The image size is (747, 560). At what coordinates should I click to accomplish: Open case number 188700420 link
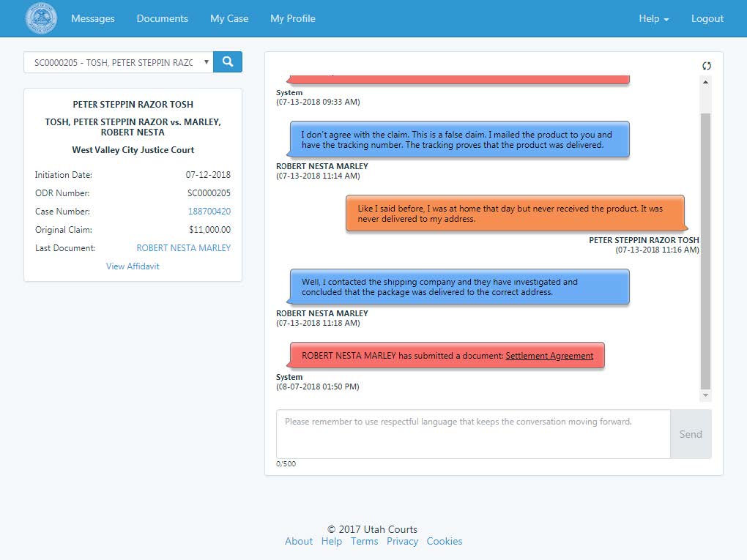pyautogui.click(x=209, y=212)
